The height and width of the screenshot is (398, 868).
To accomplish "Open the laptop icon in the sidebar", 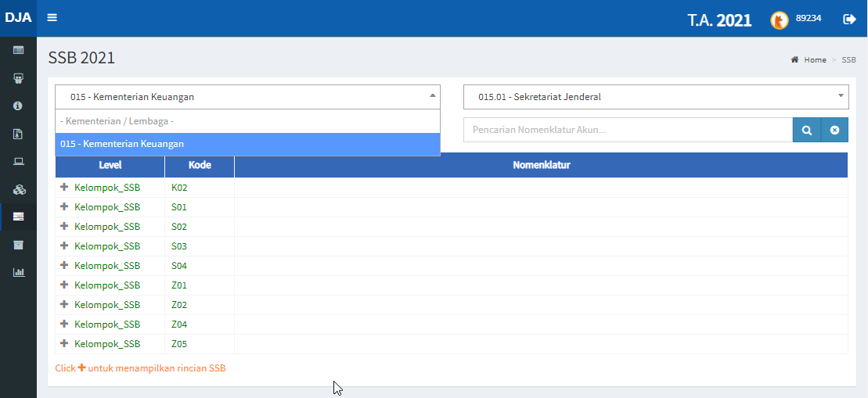I will (x=18, y=162).
